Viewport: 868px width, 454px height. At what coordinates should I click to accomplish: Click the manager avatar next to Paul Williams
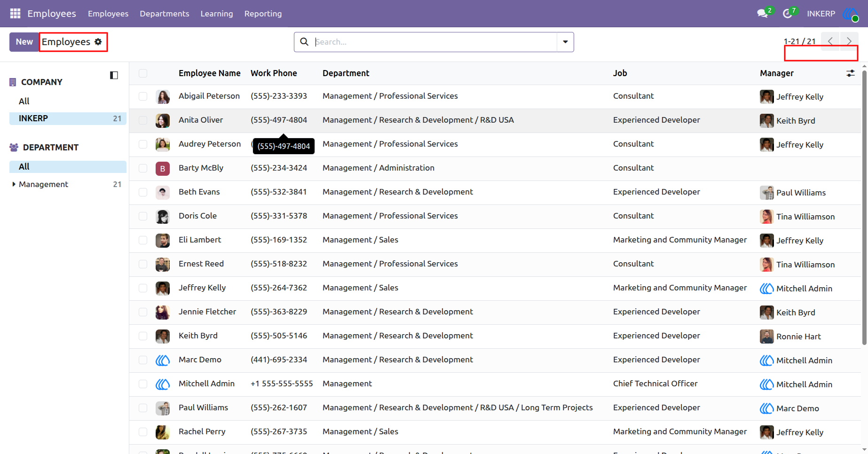pyautogui.click(x=767, y=408)
